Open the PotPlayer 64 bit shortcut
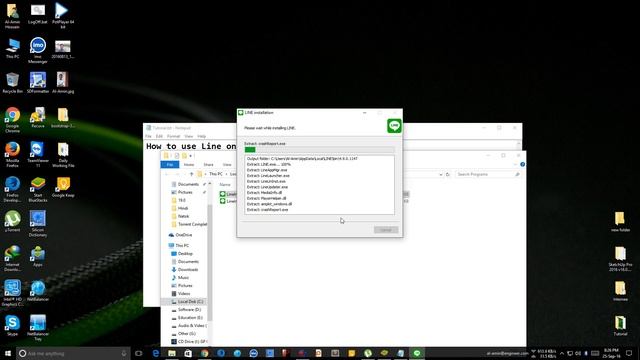 click(63, 15)
